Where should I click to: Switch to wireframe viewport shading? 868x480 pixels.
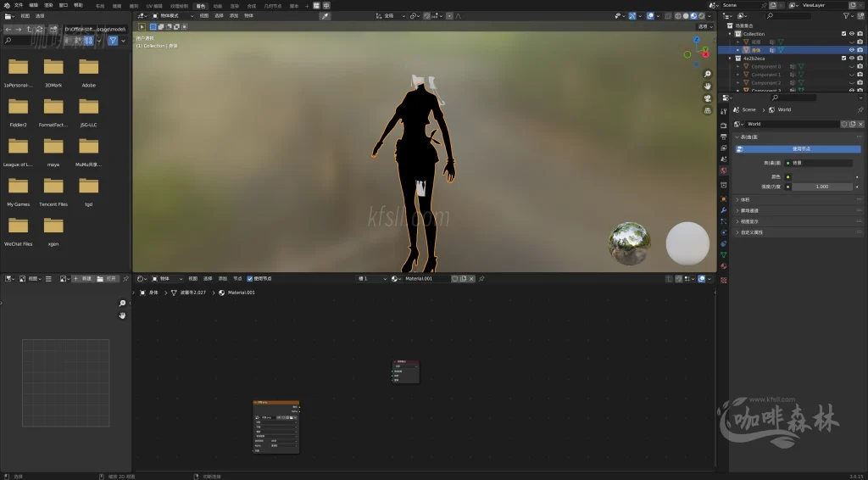point(678,16)
